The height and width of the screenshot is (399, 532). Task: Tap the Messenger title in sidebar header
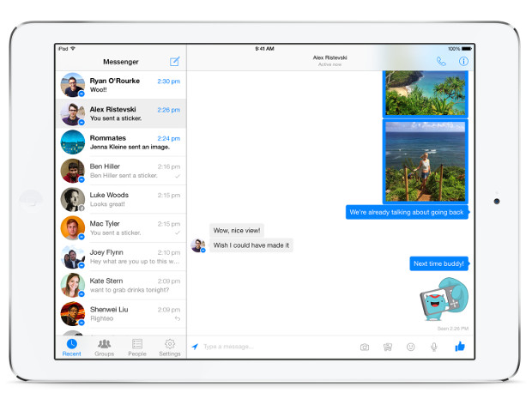pos(121,62)
